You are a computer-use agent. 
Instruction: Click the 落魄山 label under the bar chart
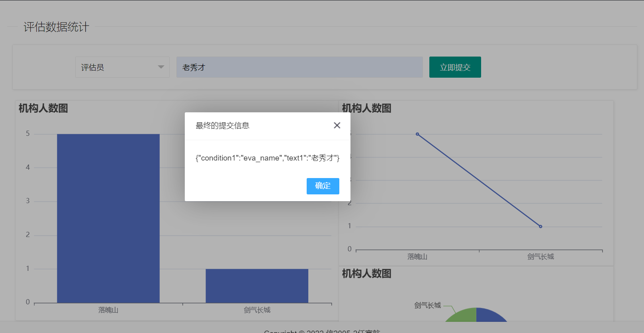click(108, 310)
